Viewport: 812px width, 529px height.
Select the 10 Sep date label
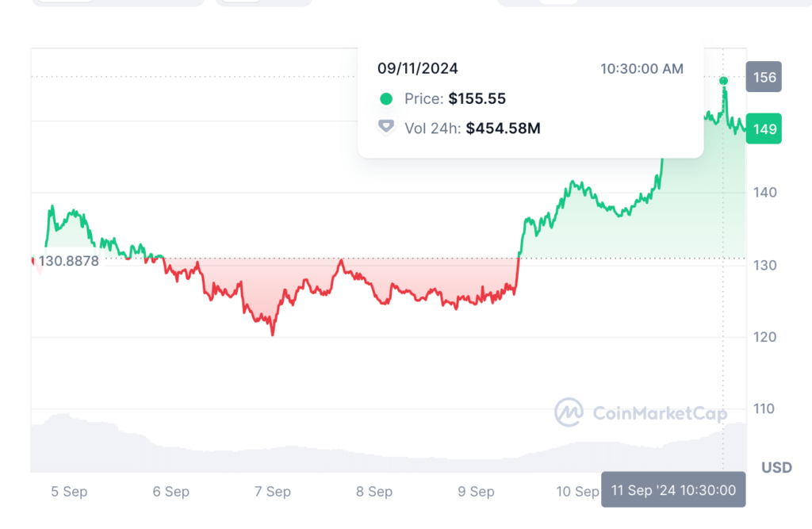pos(577,492)
